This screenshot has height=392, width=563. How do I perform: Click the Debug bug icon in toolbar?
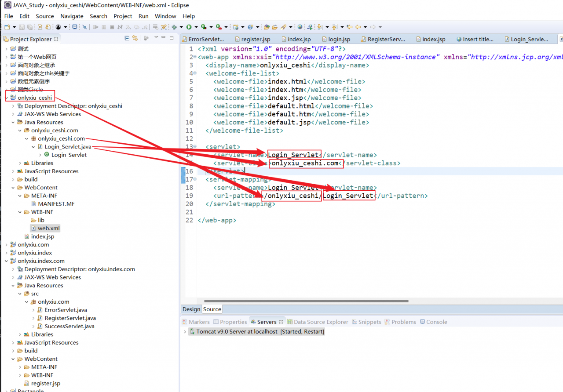tap(174, 27)
